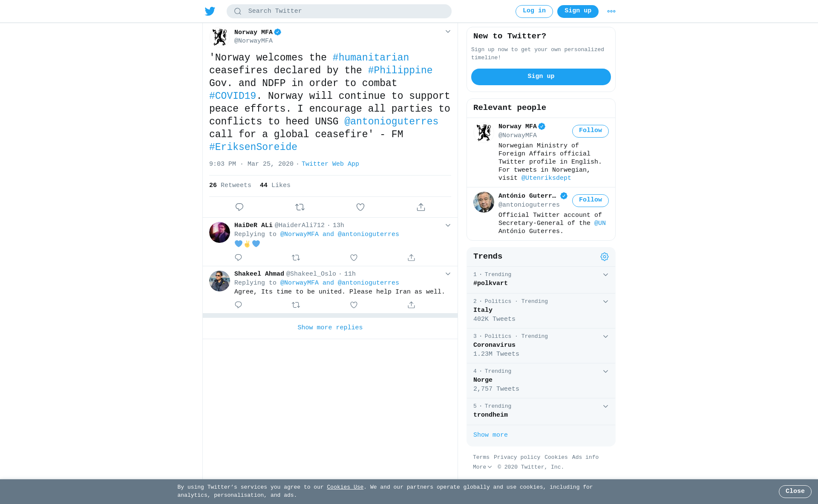This screenshot has width=818, height=504.
Task: Retweet Shakeel Ahmad's reply
Action: pyautogui.click(x=296, y=305)
